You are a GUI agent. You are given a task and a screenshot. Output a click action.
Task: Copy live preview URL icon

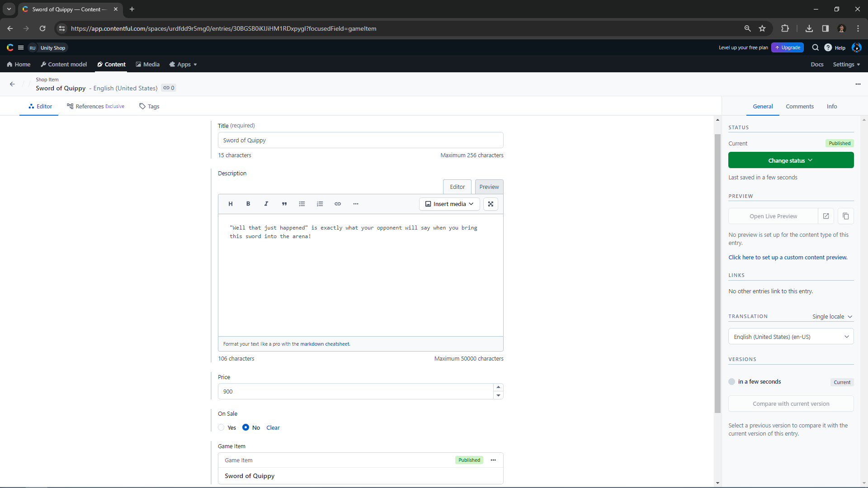(846, 216)
